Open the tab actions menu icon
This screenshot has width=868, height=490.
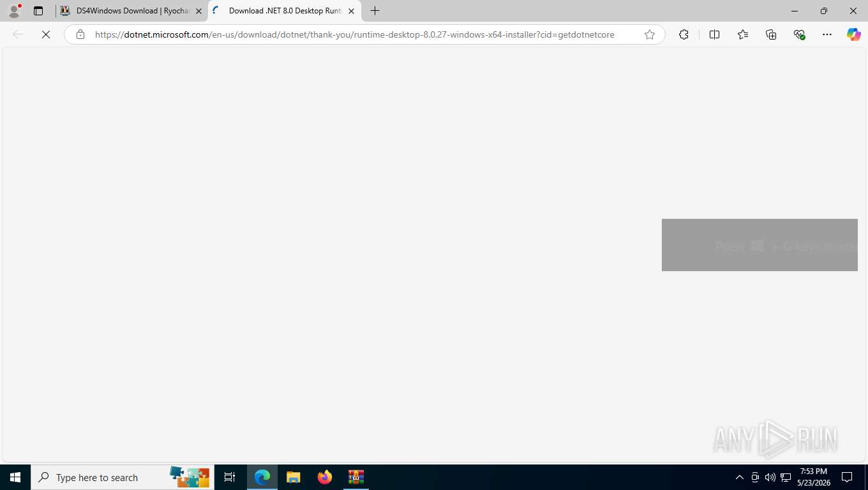(x=38, y=11)
